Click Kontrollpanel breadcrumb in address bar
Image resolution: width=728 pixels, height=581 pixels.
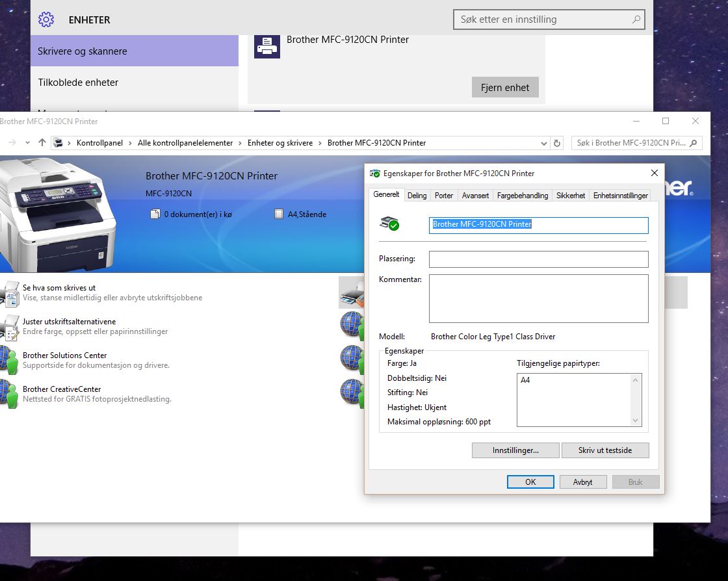point(100,143)
